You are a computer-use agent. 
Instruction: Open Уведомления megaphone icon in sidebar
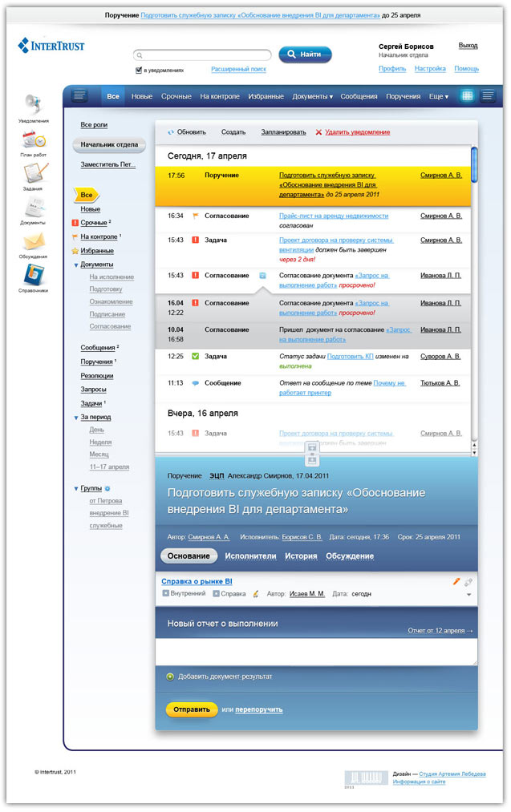click(x=33, y=104)
